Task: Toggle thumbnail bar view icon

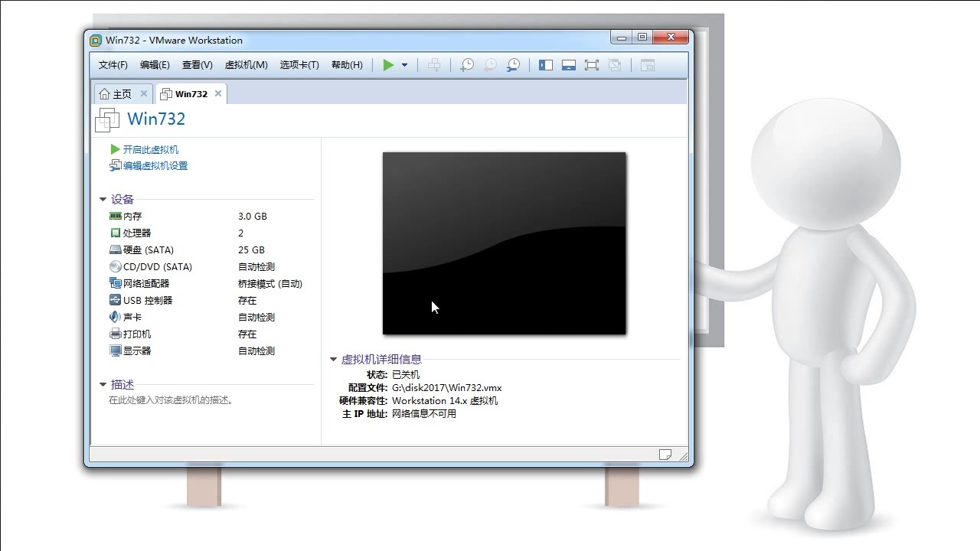Action: [x=569, y=65]
